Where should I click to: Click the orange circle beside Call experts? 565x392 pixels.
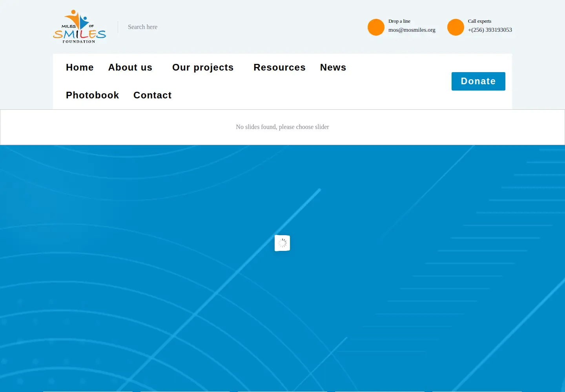click(456, 27)
